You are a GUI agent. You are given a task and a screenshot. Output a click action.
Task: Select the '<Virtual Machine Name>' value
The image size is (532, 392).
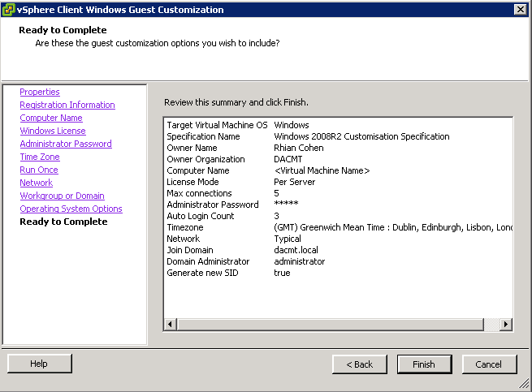[322, 170]
